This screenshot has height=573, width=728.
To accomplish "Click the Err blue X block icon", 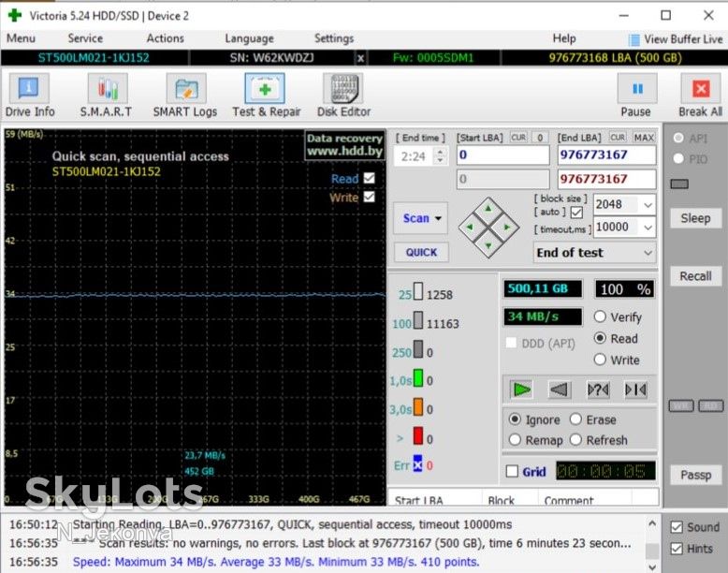I will pos(418,464).
